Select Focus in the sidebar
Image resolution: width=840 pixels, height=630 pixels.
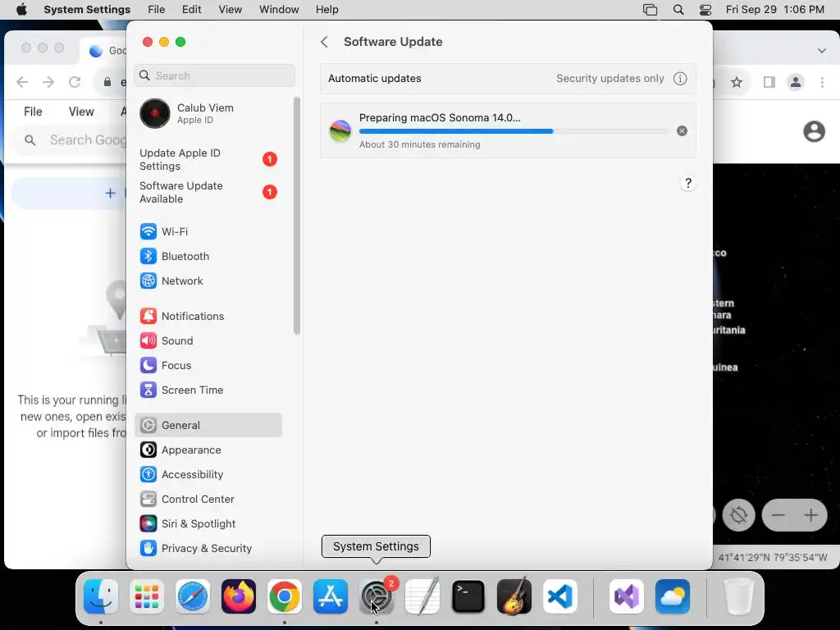point(208,365)
